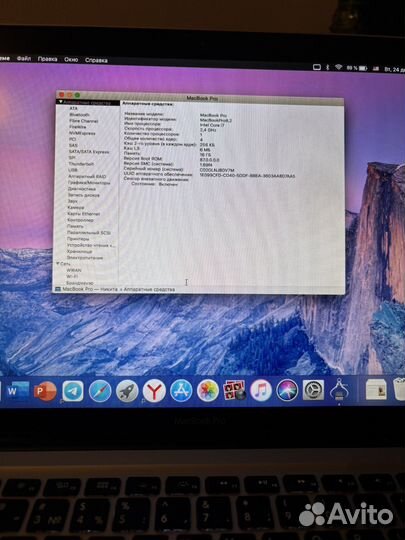This screenshot has height=540, width=405.
Task: Click the battery status indicator
Action: [x=357, y=68]
